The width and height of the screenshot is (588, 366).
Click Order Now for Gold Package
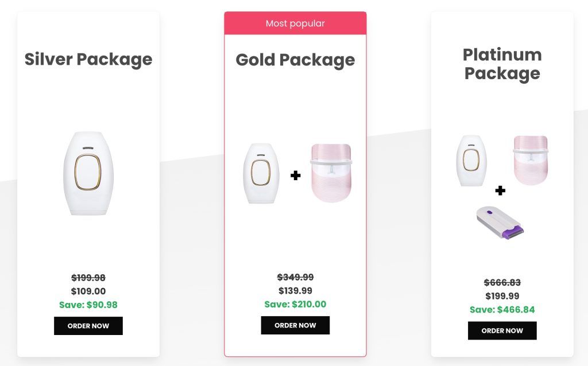295,325
